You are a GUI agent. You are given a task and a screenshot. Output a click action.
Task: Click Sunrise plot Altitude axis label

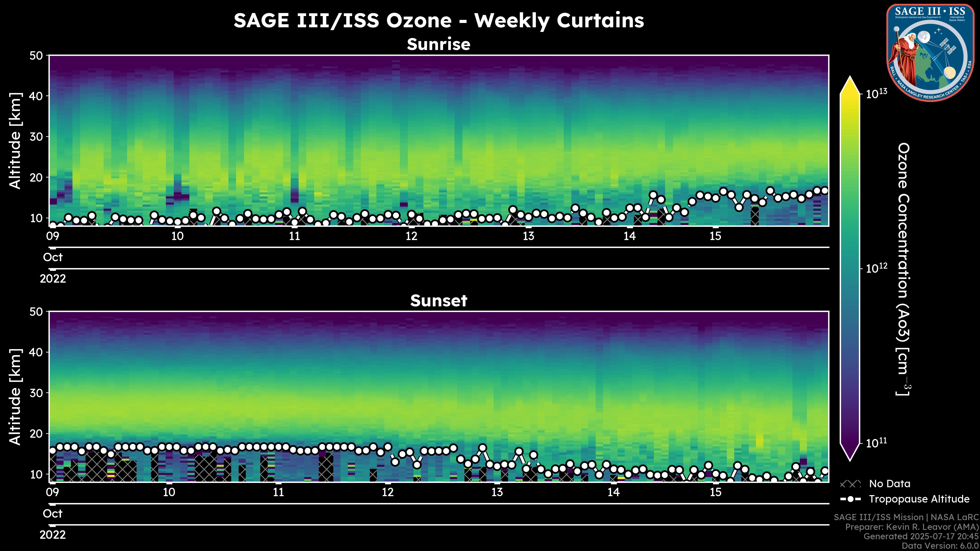tap(15, 141)
